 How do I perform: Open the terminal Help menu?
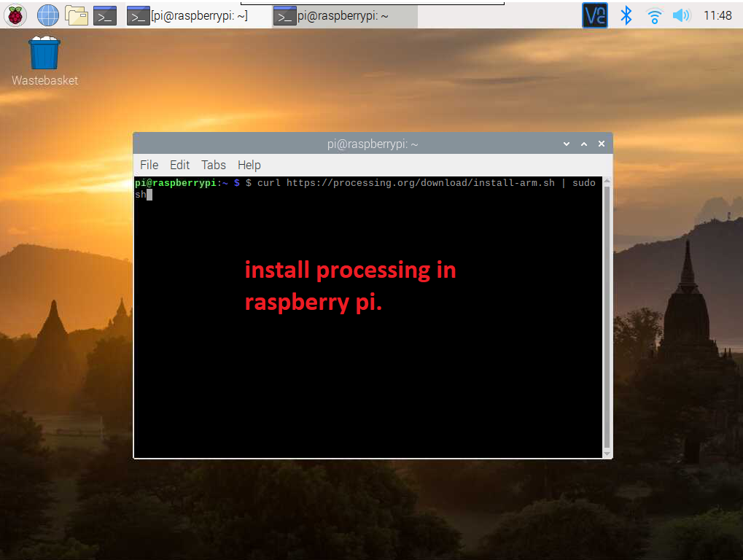point(249,165)
